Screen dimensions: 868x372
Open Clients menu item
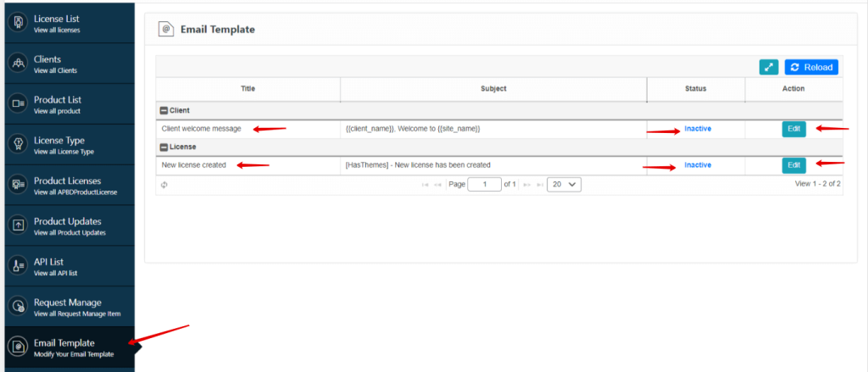tap(70, 63)
